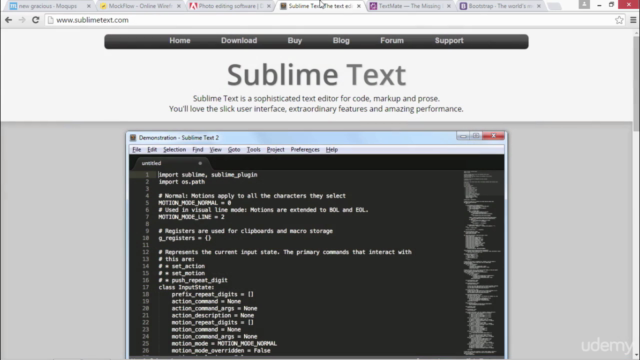640x360 pixels.
Task: Click the 'motion_mode_overridden = False' line
Action: 221,351
